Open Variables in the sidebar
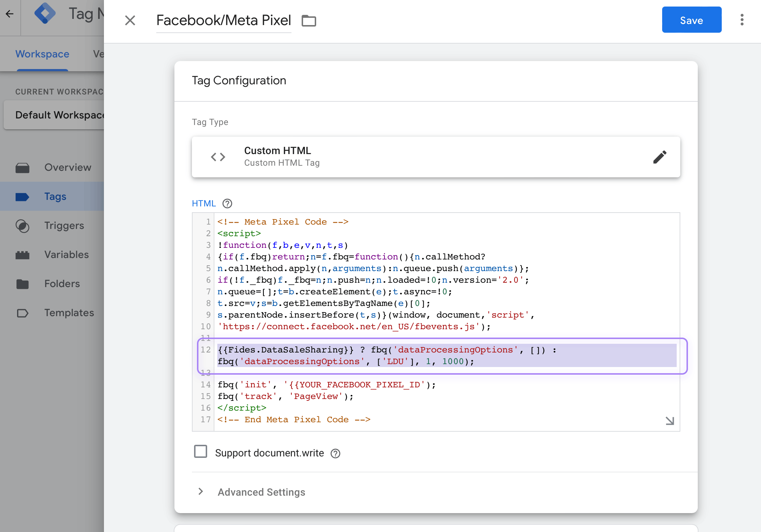 pyautogui.click(x=52, y=255)
